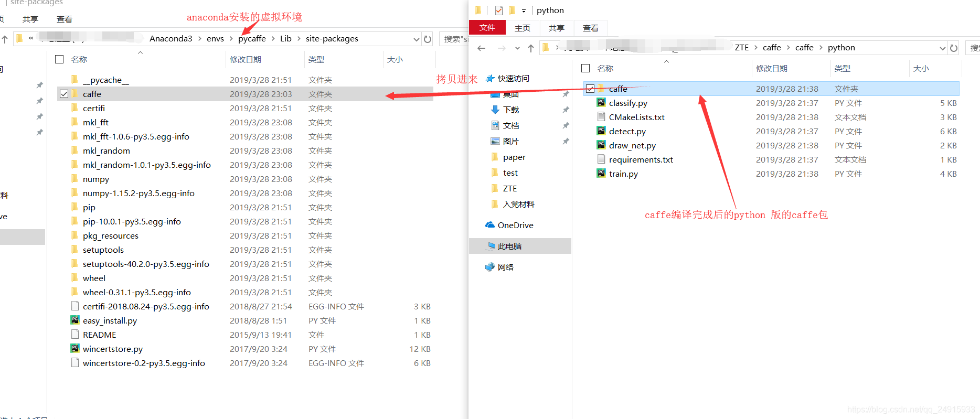This screenshot has height=419, width=980.
Task: Expand hidden path chevrons in site-packages breadcrumb
Action: pos(31,38)
